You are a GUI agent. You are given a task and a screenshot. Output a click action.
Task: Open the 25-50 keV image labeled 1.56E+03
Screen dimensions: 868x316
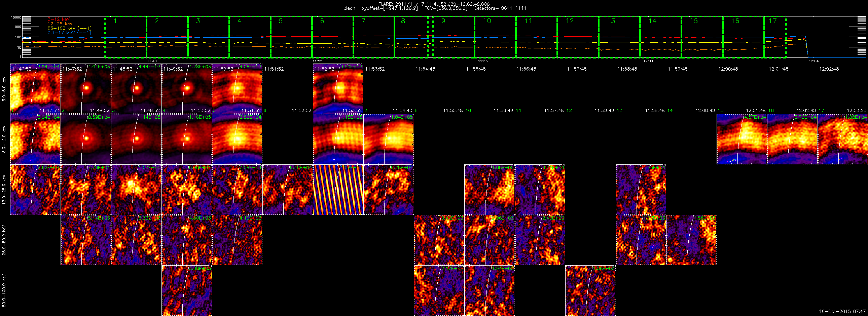click(x=691, y=240)
